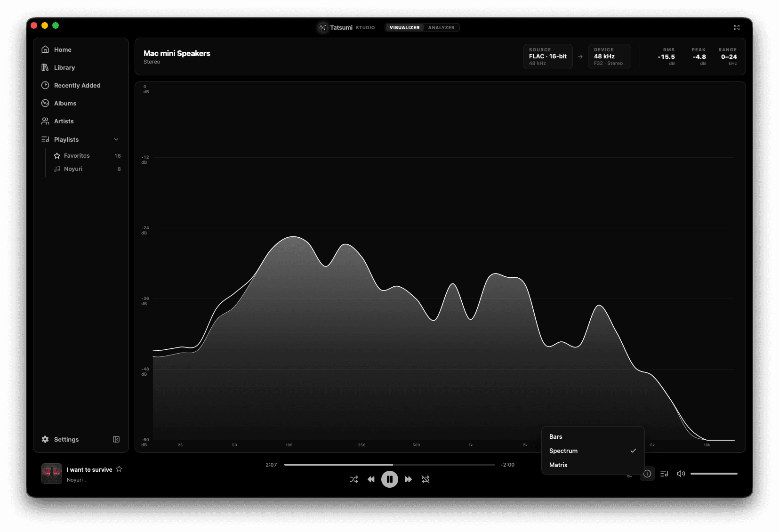Viewport: 779px width, 532px height.
Task: Click the remaining time -2:00
Action: point(507,465)
